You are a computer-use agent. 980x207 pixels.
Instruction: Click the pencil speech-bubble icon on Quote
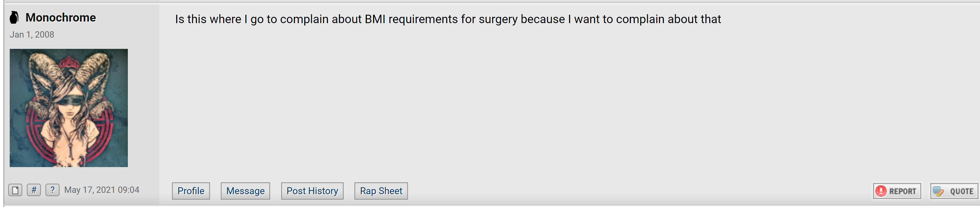click(x=938, y=191)
